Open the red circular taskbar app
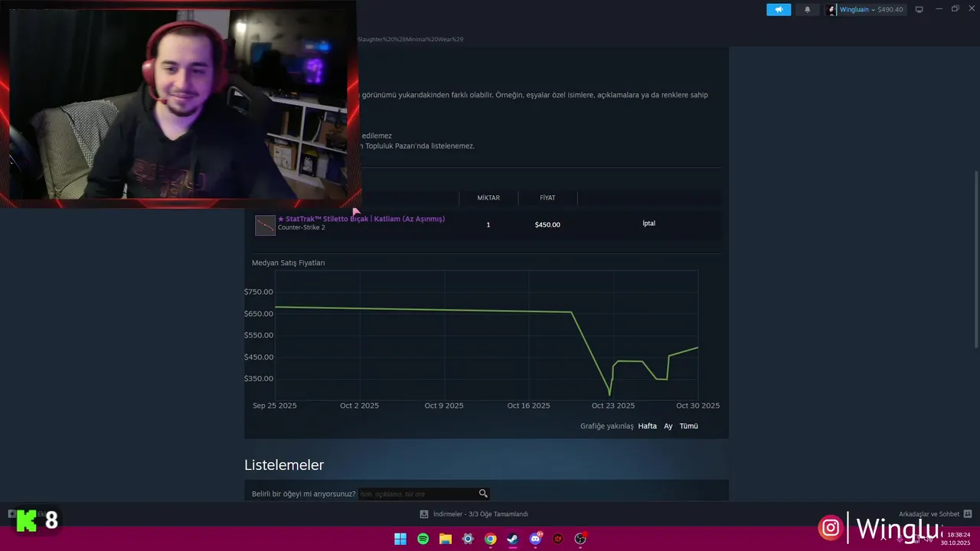980x551 pixels. tap(558, 539)
